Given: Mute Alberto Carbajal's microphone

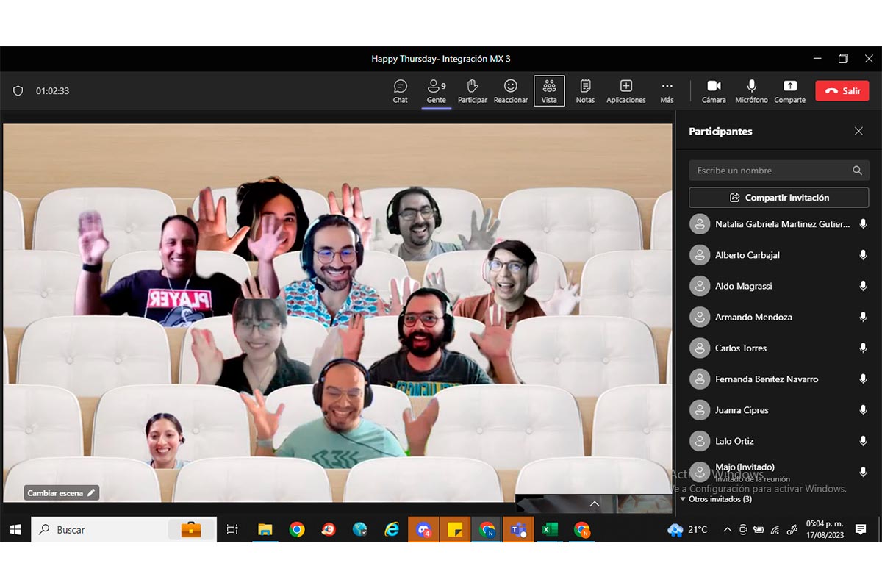Looking at the screenshot, I should [863, 255].
